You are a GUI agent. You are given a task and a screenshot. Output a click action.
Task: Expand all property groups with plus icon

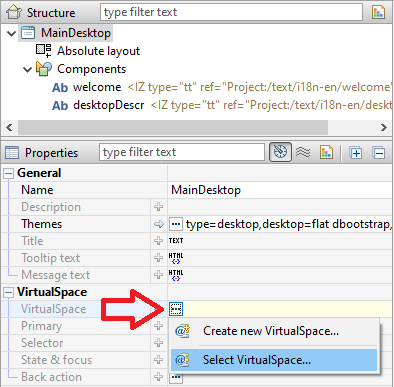tap(356, 153)
